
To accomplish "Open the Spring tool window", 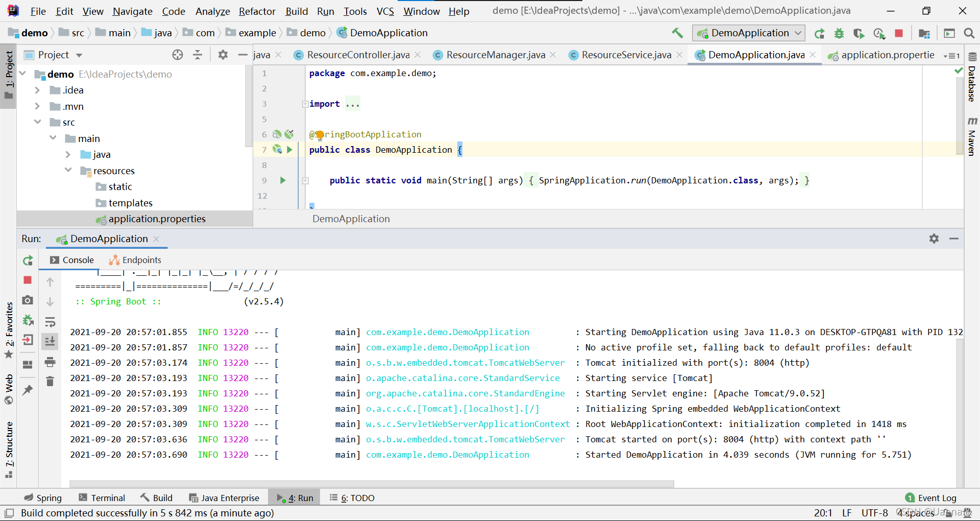I will [x=43, y=498].
